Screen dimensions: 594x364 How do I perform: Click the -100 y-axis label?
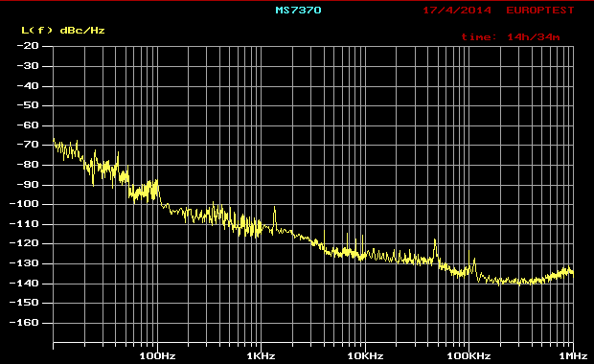click(24, 204)
